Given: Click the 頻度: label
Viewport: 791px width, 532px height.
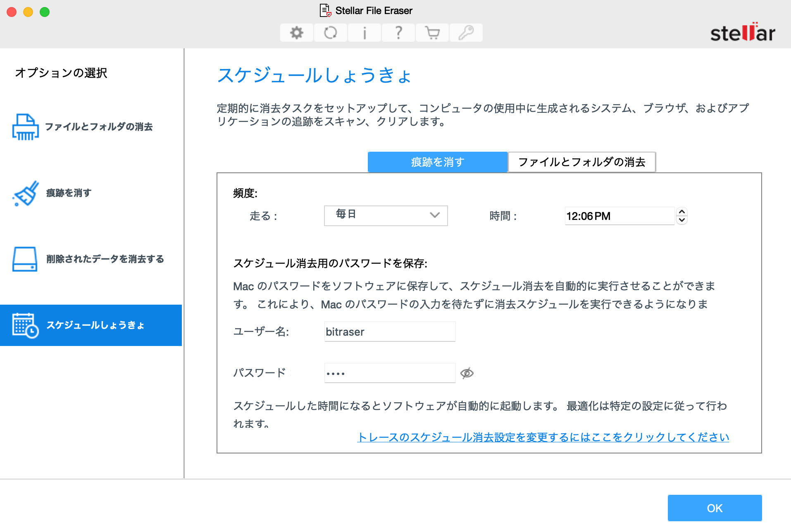Looking at the screenshot, I should pyautogui.click(x=245, y=193).
